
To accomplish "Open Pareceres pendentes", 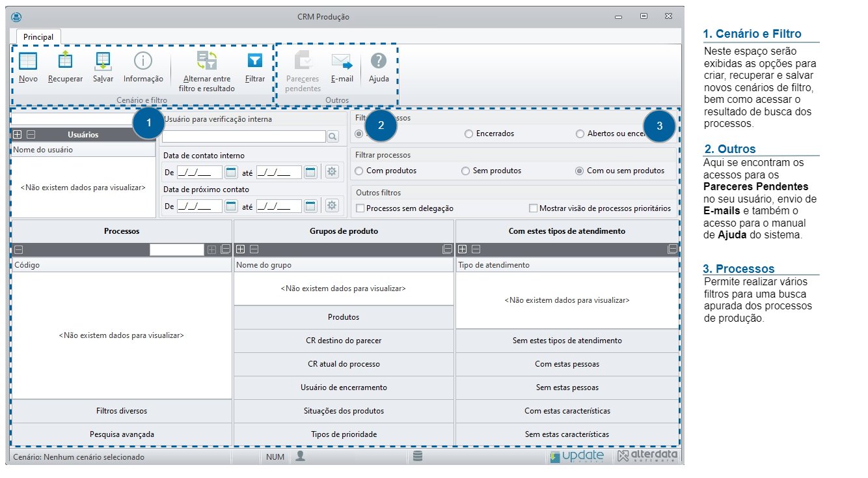I will 303,61.
